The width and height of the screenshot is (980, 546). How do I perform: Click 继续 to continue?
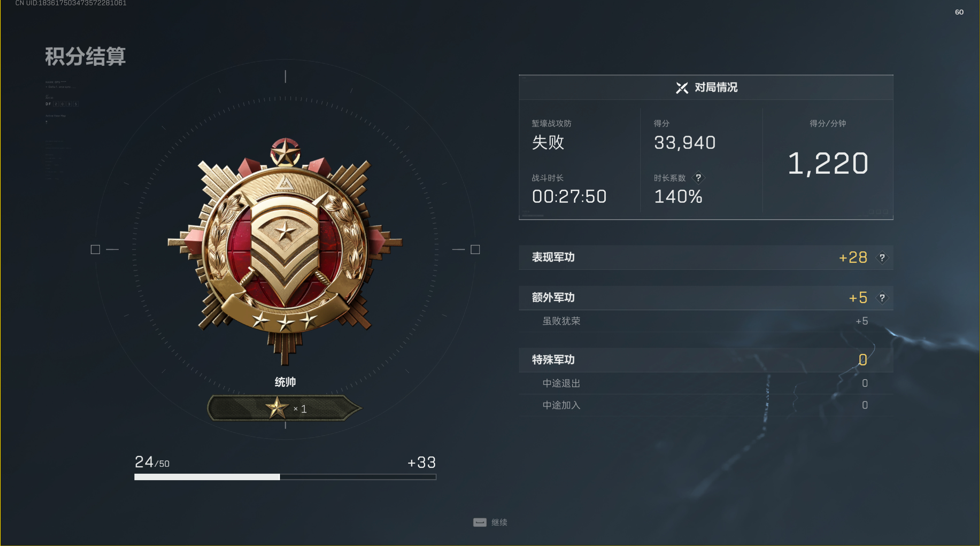click(499, 522)
